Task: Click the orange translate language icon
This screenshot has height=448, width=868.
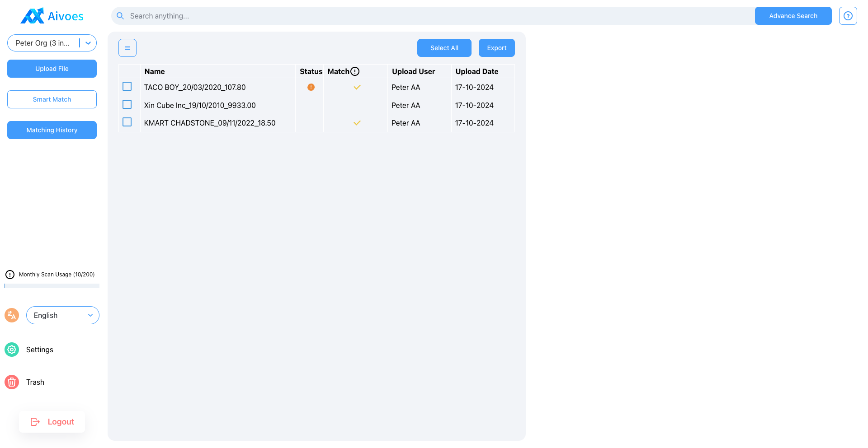Action: click(x=12, y=315)
